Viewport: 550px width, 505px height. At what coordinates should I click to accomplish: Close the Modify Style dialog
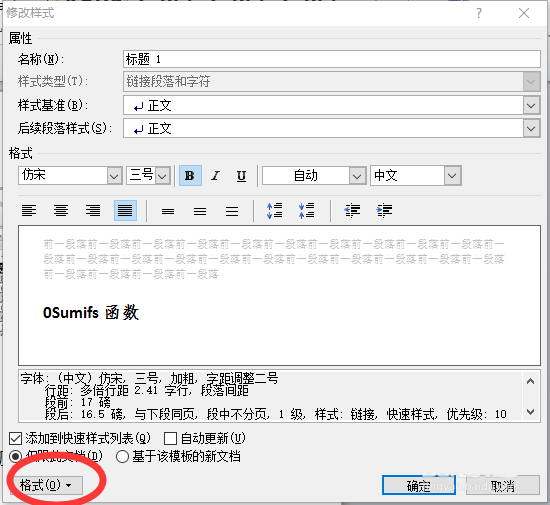[x=524, y=13]
